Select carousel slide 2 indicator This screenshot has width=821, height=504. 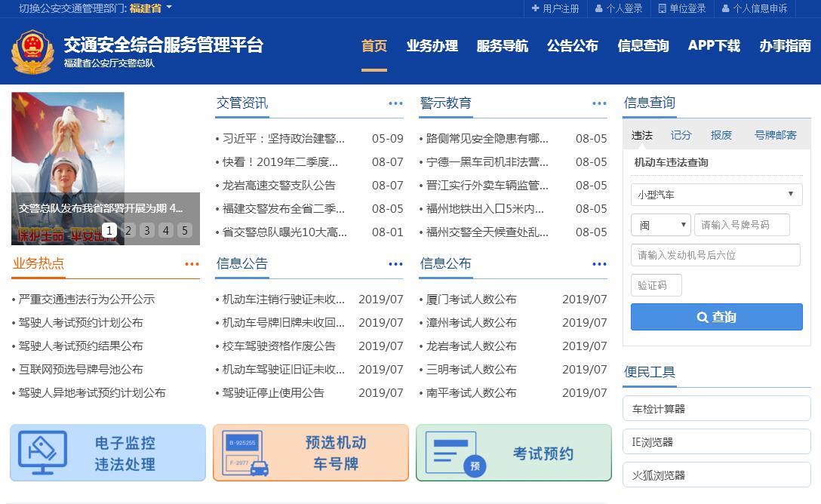pos(128,230)
